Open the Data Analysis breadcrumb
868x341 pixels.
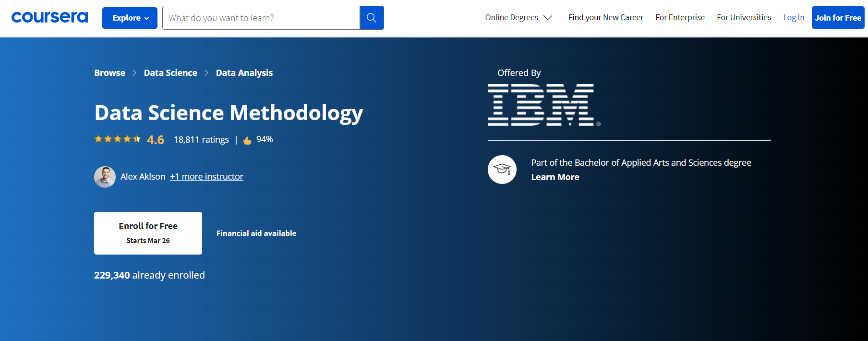pos(244,73)
